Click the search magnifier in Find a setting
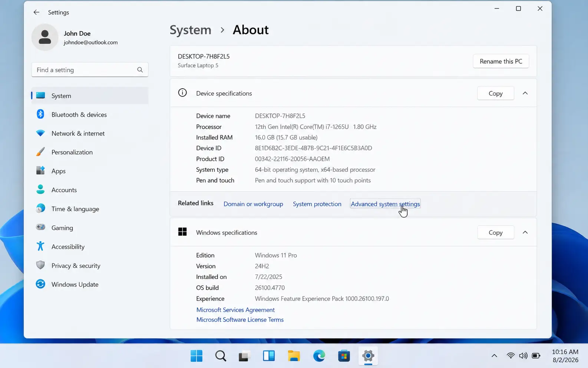The image size is (588, 368). pyautogui.click(x=140, y=70)
